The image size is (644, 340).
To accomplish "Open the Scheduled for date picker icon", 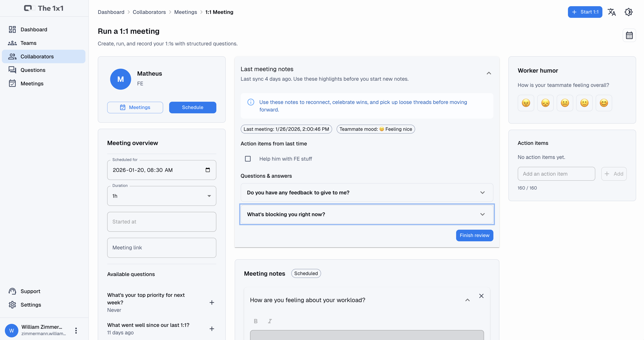I will click(x=208, y=170).
